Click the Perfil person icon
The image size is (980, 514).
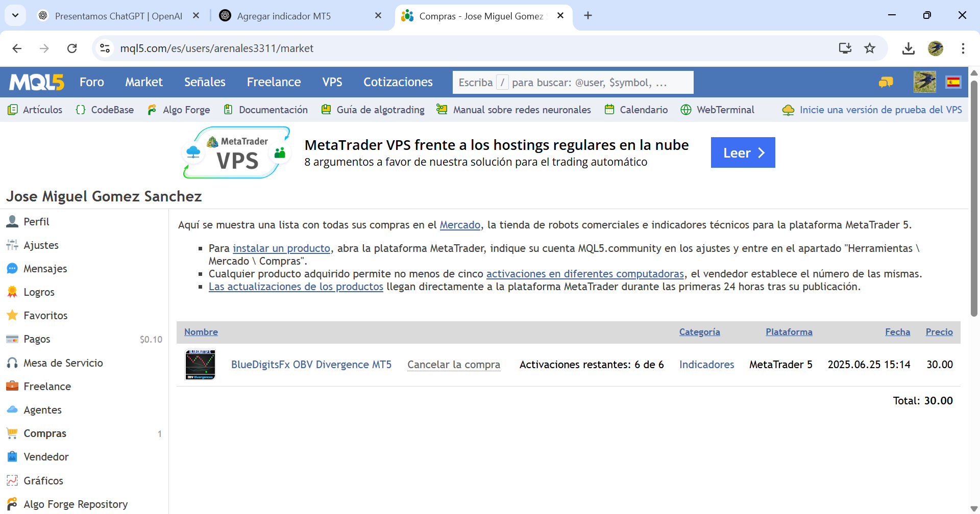pos(12,221)
